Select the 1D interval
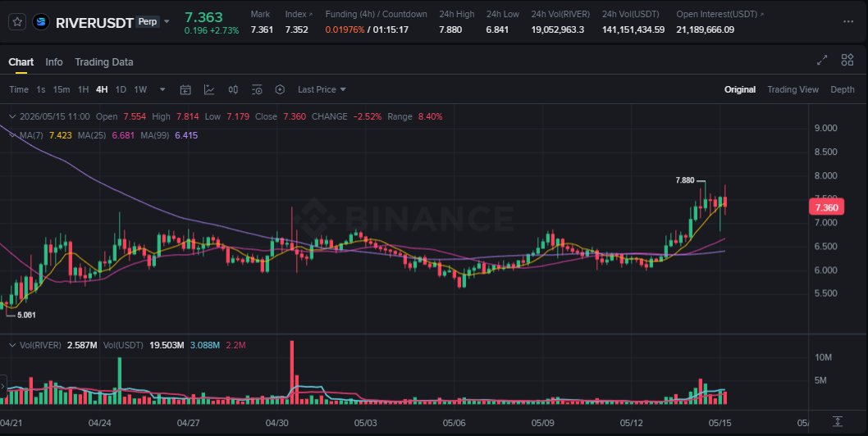868x436 pixels. (x=121, y=89)
